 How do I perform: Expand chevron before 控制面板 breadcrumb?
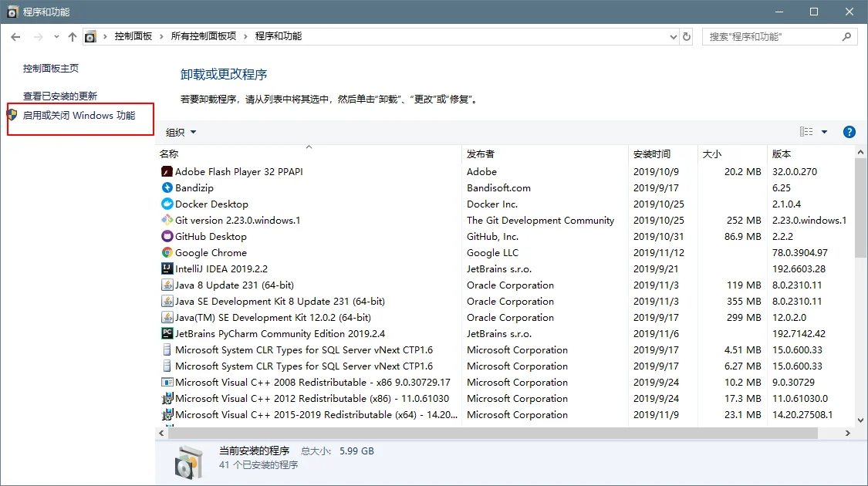(105, 36)
